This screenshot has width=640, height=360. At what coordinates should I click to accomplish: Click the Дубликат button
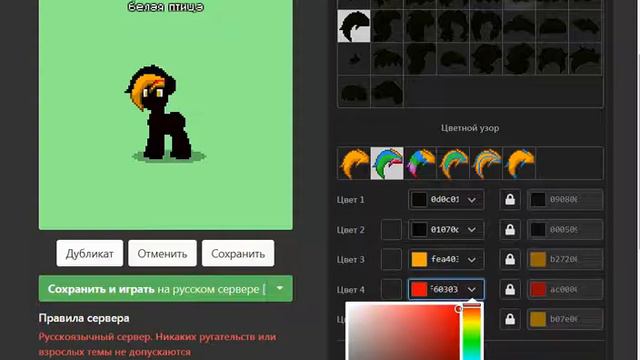90,253
